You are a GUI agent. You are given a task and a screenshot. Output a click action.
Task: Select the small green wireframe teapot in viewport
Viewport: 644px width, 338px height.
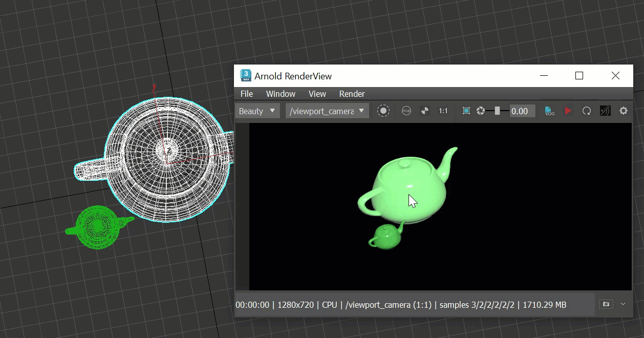(97, 227)
